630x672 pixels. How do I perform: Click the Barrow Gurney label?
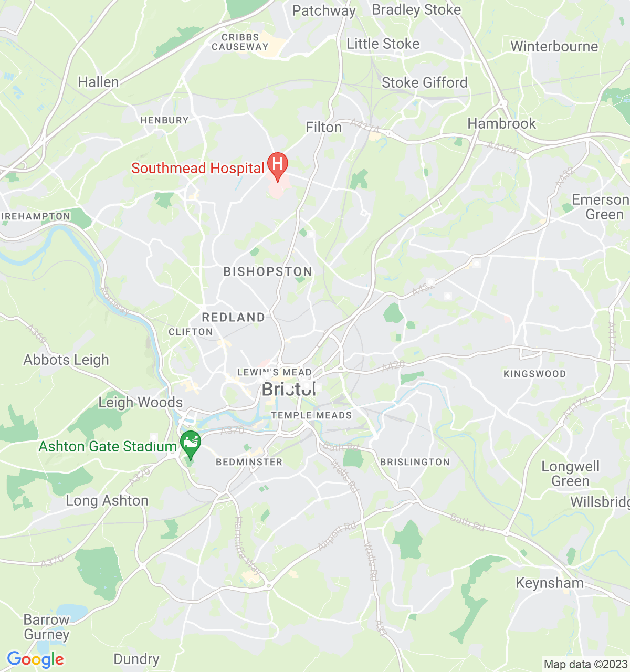click(x=47, y=627)
